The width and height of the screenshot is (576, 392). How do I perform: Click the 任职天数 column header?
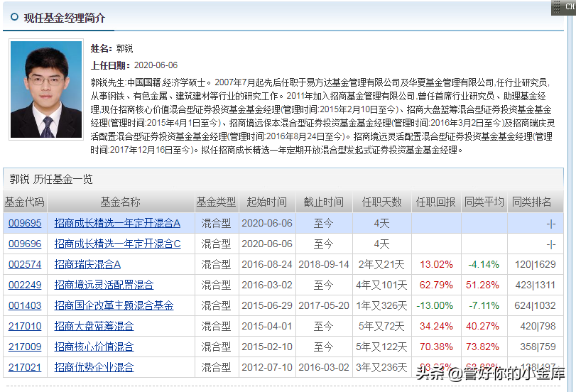pyautogui.click(x=381, y=202)
